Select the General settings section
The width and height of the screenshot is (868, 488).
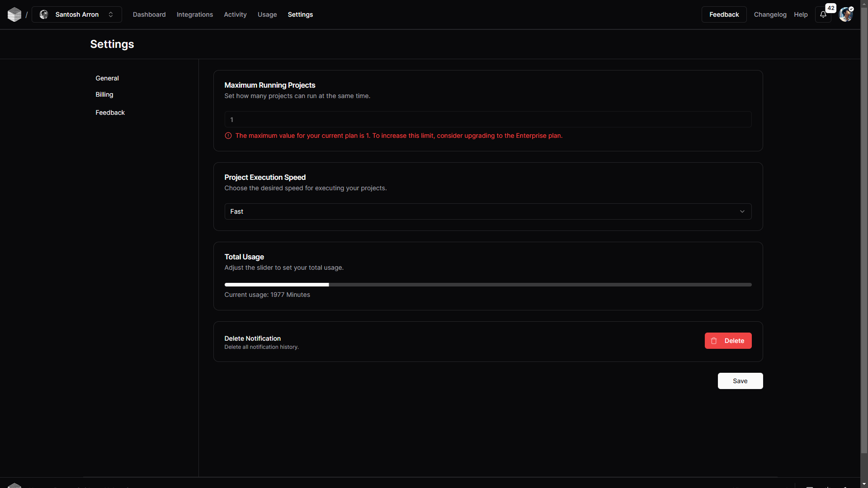pos(107,78)
